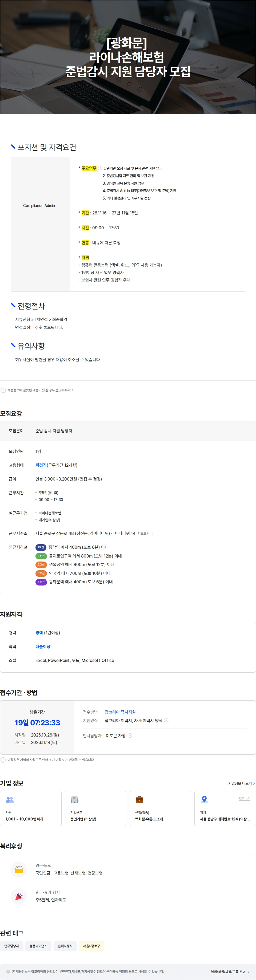Select the 손해사정사 tag
Image resolution: width=256 pixels, height=980 pixels.
[65, 946]
